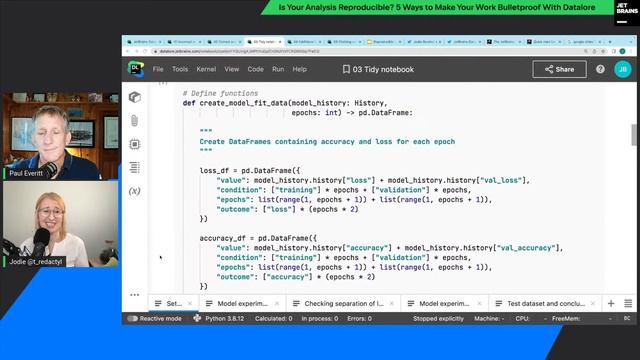The height and width of the screenshot is (360, 640).
Task: Switch to Test dataset and conclu... tab
Action: point(546,304)
